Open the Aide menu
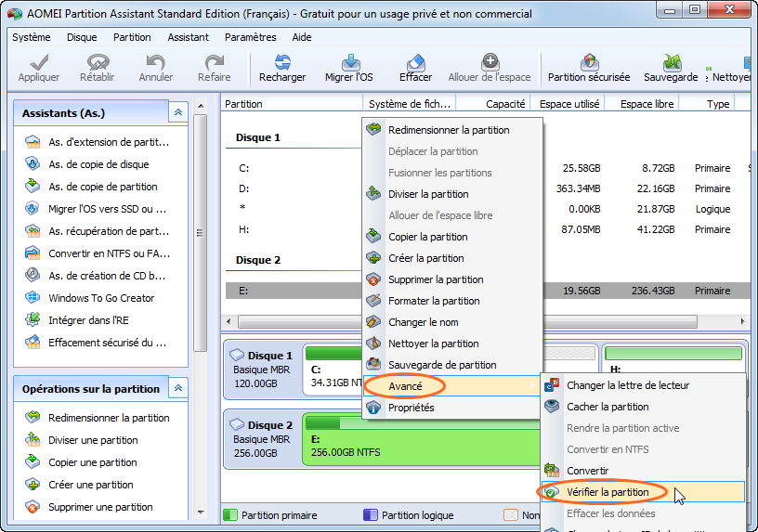Image resolution: width=758 pixels, height=532 pixels. 302,37
